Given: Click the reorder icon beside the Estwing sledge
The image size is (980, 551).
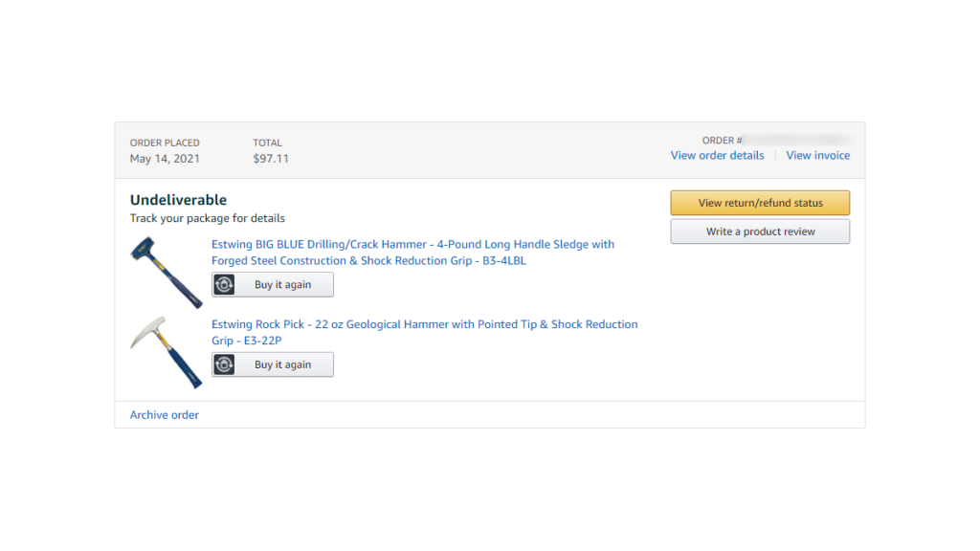Looking at the screenshot, I should click(x=224, y=285).
